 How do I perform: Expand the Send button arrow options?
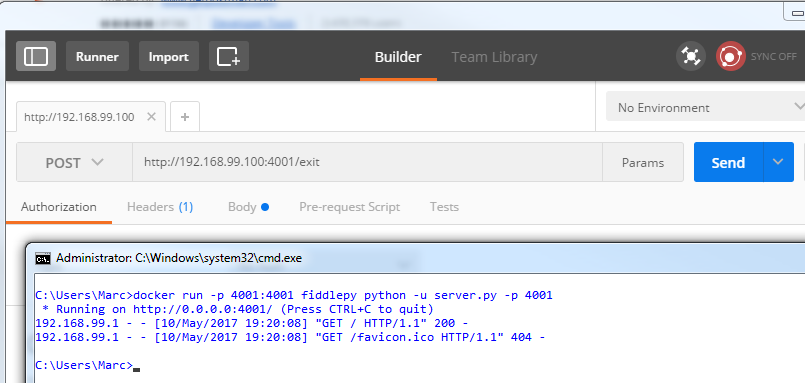click(x=778, y=162)
